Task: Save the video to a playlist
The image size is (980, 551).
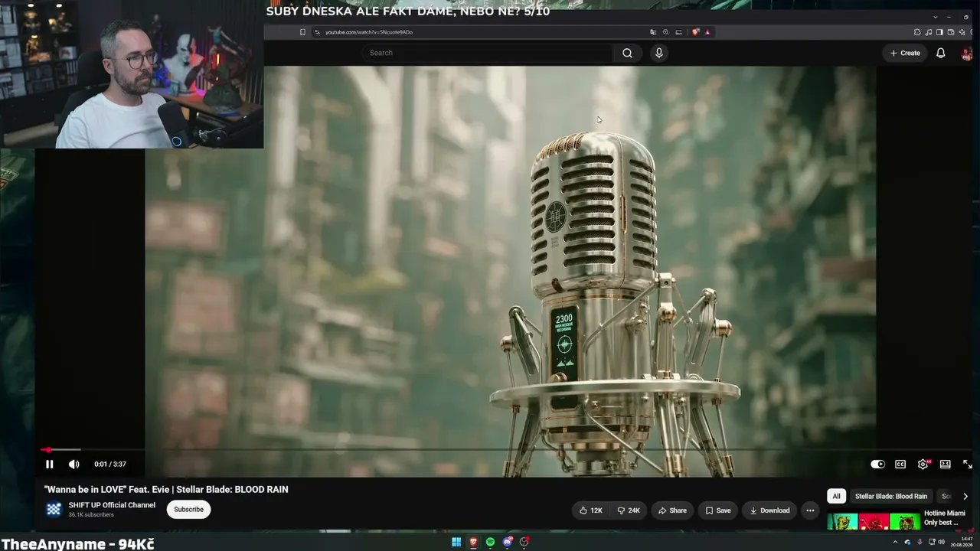Action: [x=718, y=510]
